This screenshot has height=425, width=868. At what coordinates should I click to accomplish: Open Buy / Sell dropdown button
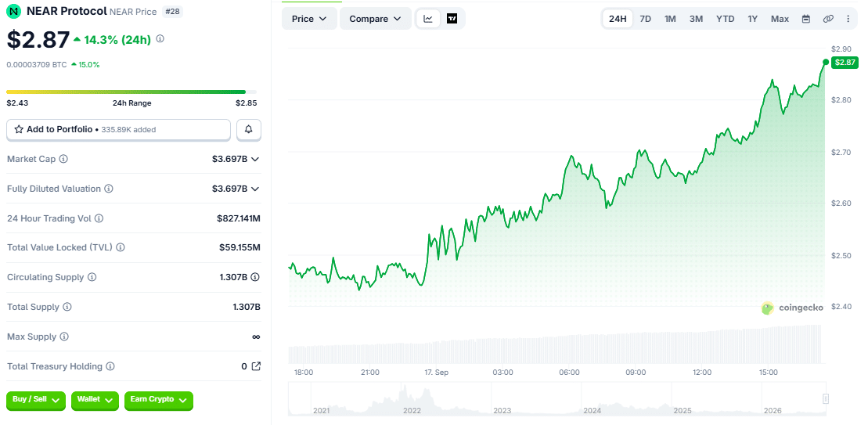tap(36, 400)
